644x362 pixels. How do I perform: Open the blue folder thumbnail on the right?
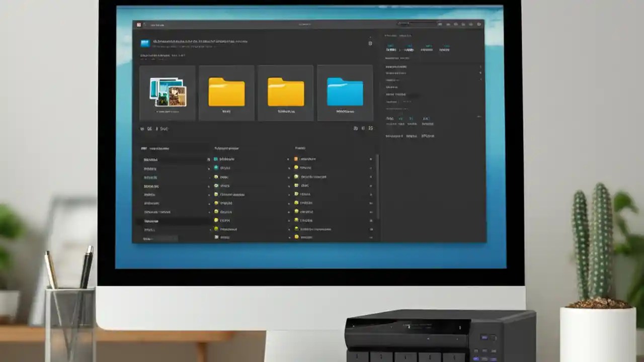tap(345, 93)
